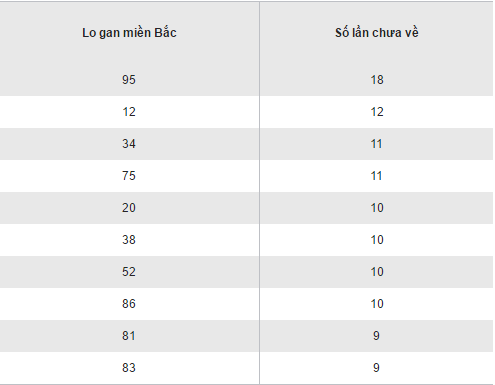Select the cell with number 95
The width and height of the screenshot is (495, 385).
(129, 80)
